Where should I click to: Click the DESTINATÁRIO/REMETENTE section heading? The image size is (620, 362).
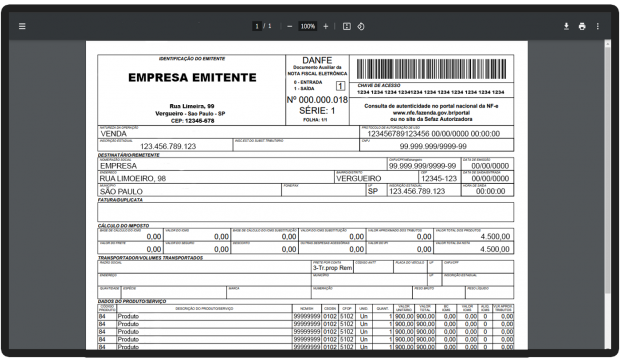click(x=129, y=155)
